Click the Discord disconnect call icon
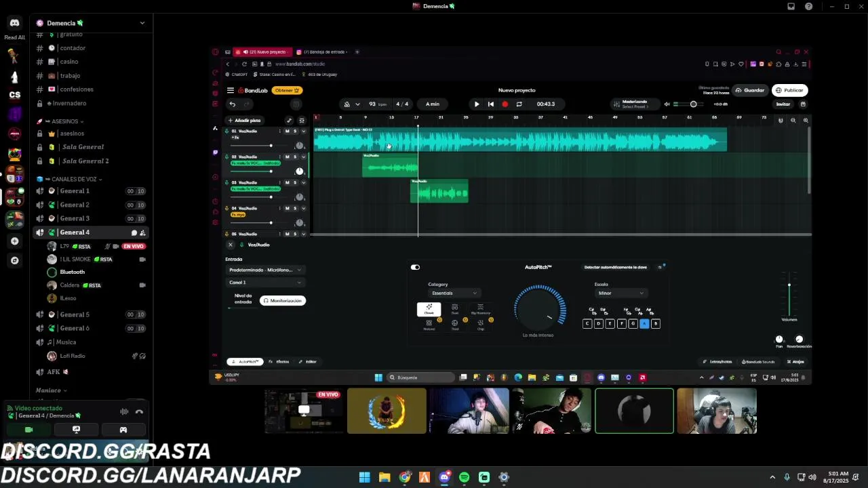The image size is (868, 488). 139,411
